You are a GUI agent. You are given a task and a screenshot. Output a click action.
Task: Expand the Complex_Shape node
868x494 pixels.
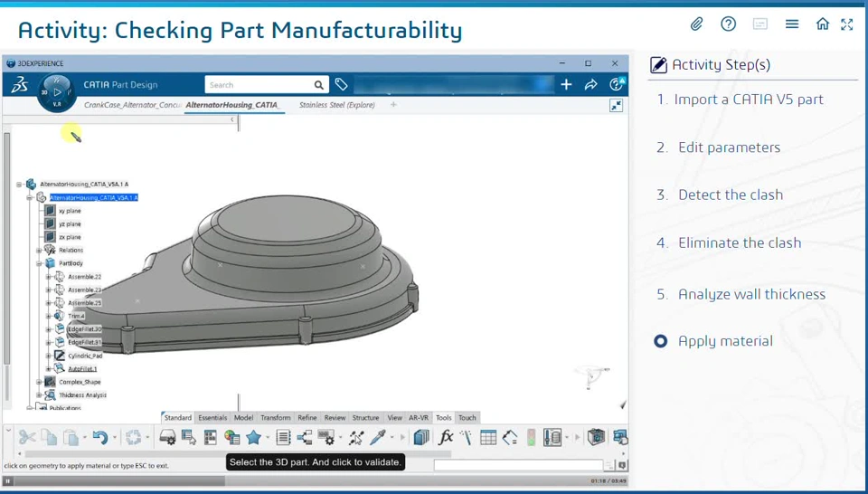(x=39, y=382)
